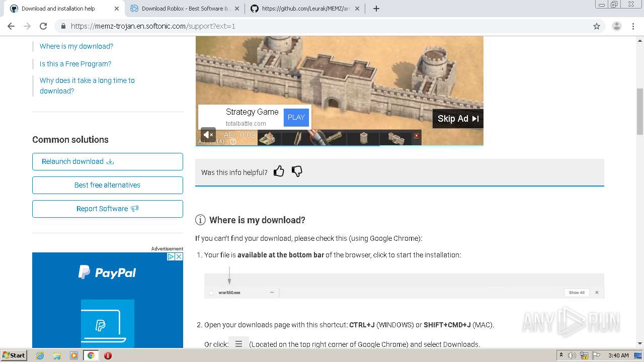This screenshot has height=362, width=644.
Task: Open the system volume tray icon
Action: click(x=572, y=355)
